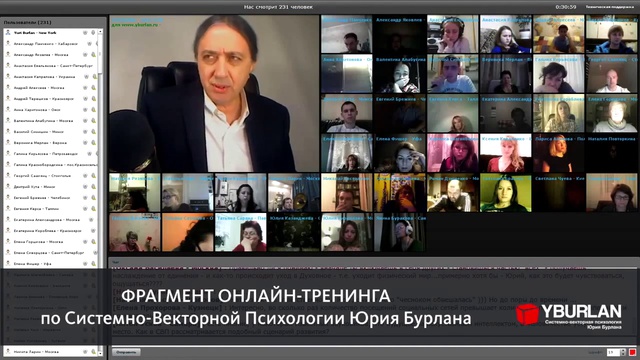Click the yellow mic icon for Анна Харитонова - Омск

pos(93,110)
